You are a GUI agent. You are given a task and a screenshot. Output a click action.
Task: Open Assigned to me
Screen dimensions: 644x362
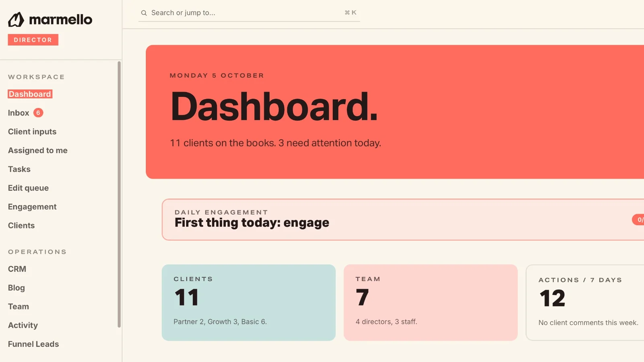coord(38,150)
